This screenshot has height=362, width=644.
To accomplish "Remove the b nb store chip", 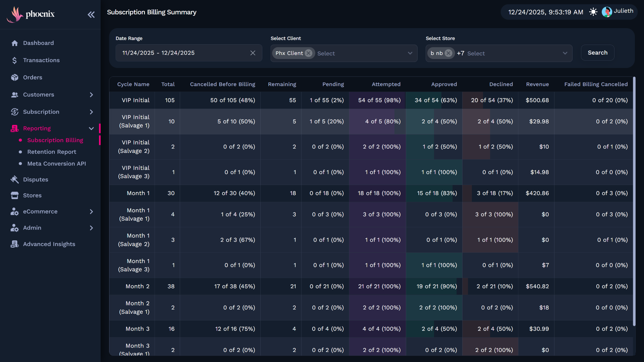I will point(448,53).
